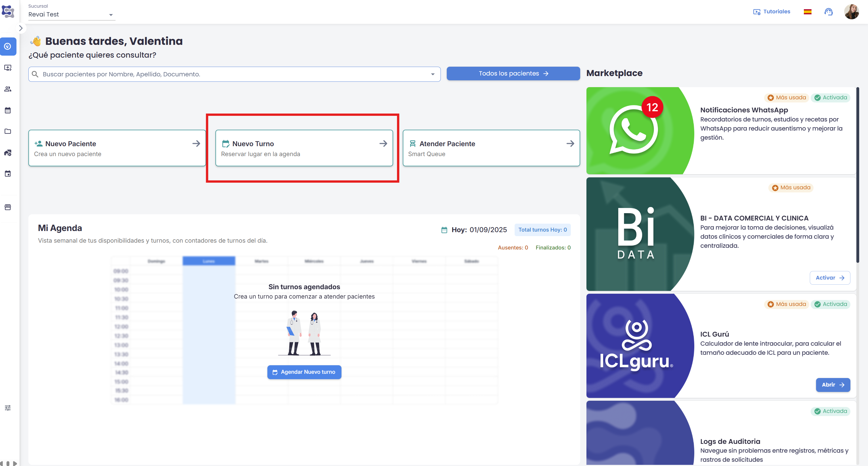Image resolution: width=868 pixels, height=466 pixels.
Task: Click into the patient search field
Action: (x=232, y=74)
